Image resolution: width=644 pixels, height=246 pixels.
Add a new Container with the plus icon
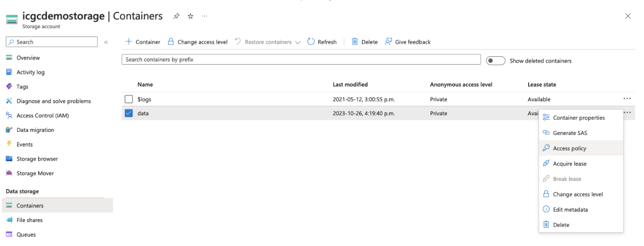129,42
